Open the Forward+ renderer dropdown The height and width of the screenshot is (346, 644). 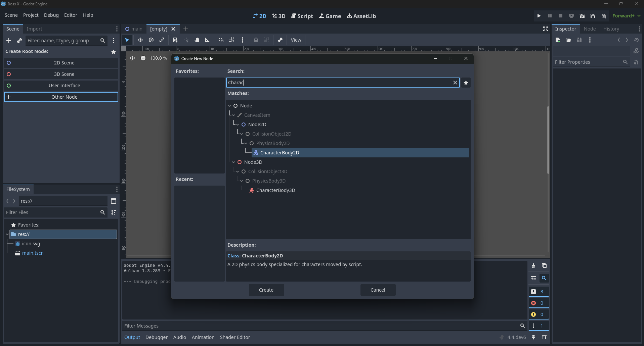[626, 16]
